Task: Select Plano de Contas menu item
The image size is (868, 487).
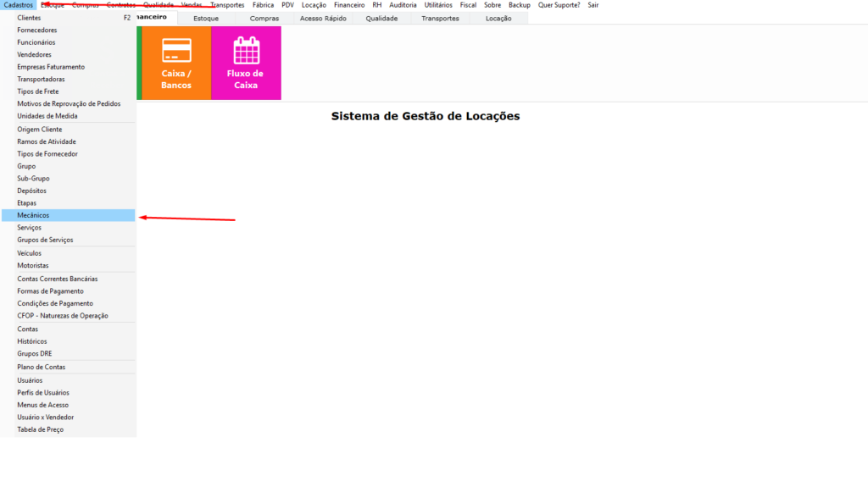Action: [x=42, y=367]
